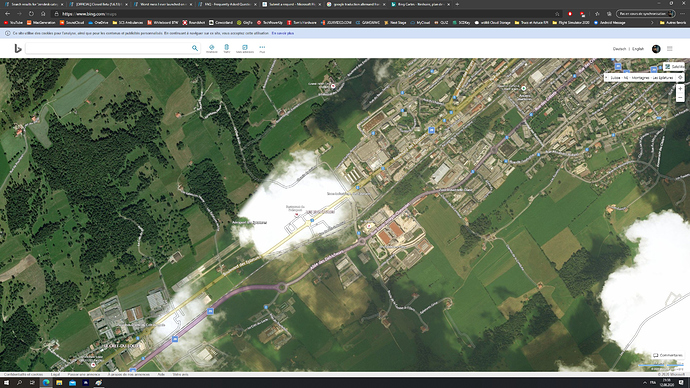Click the Bing Maps search field

108,48
